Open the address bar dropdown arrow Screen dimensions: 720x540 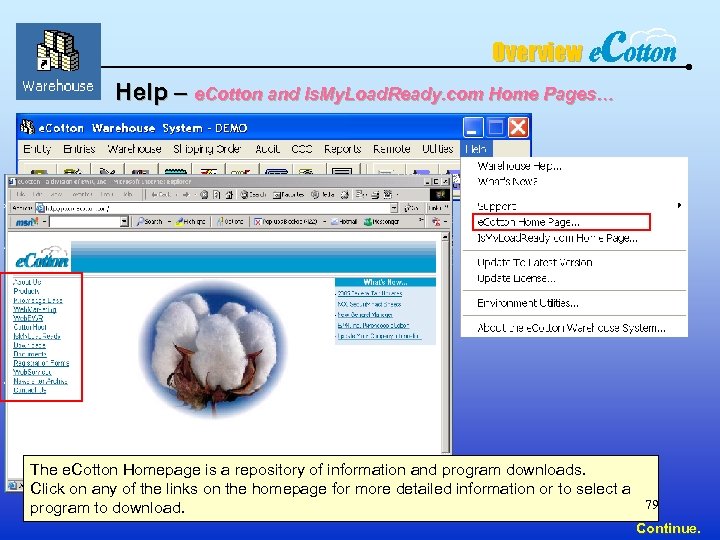[394, 208]
